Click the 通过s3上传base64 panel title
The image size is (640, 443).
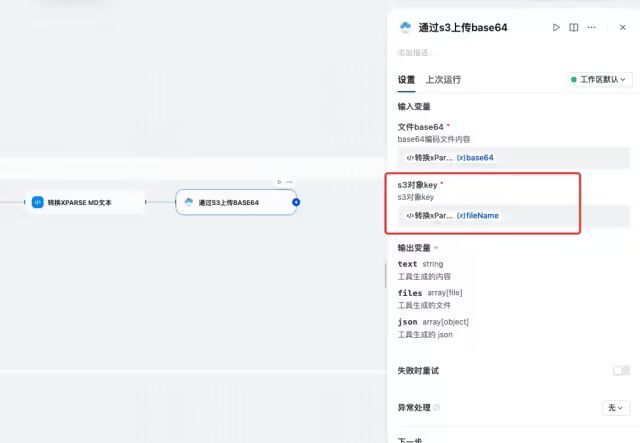coord(463,27)
